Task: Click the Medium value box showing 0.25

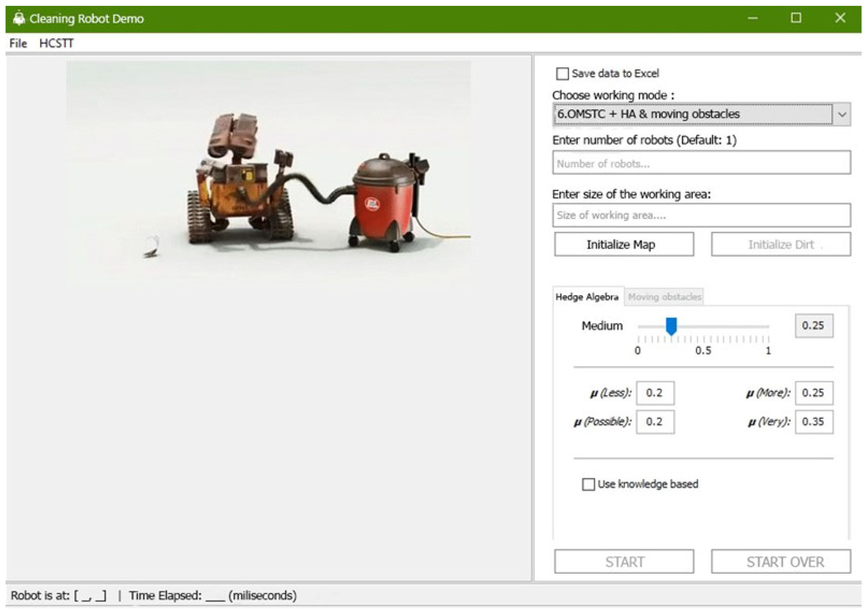Action: pos(814,326)
